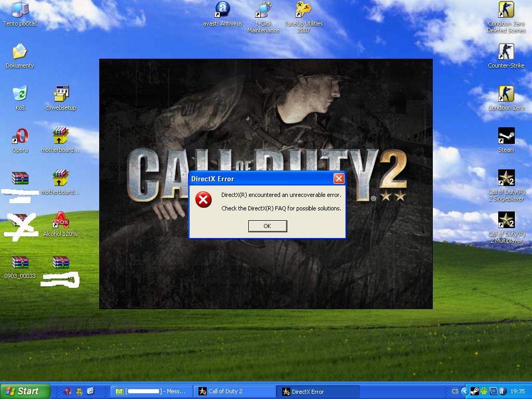This screenshot has width=532, height=399.
Task: Close the DirectX Error dialog
Action: [x=339, y=179]
